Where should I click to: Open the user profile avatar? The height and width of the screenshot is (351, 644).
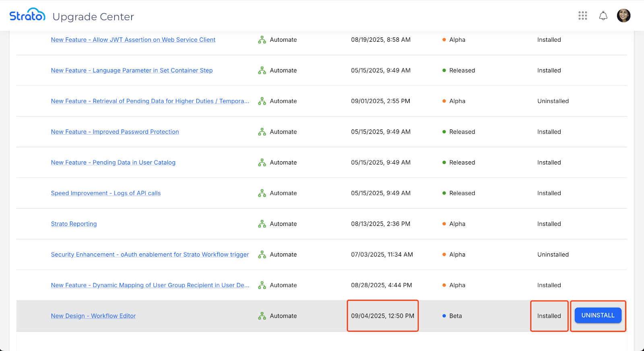tap(623, 16)
